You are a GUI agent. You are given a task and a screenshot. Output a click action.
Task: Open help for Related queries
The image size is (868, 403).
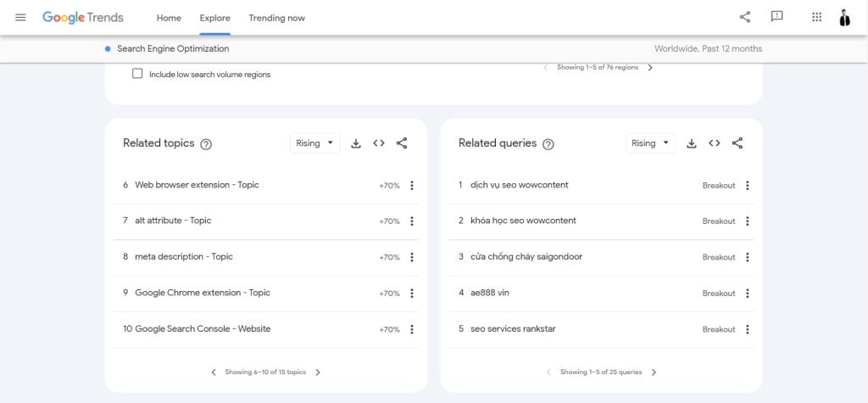tap(548, 144)
